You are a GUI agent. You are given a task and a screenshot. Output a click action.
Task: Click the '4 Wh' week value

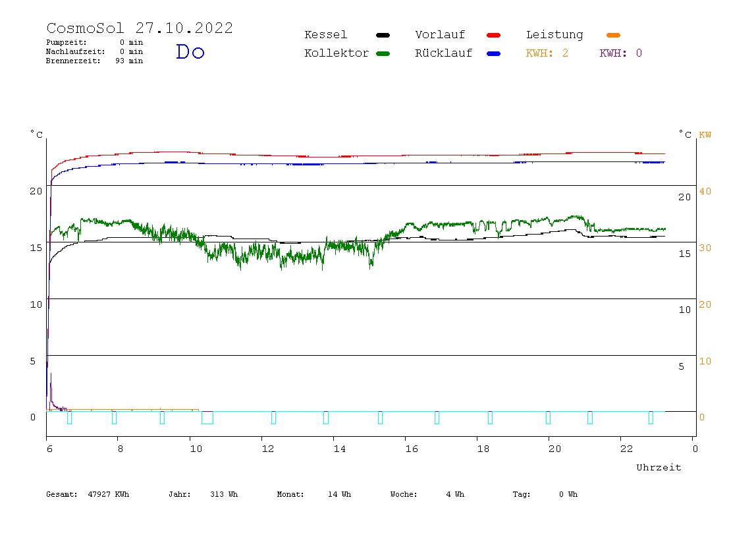(455, 494)
